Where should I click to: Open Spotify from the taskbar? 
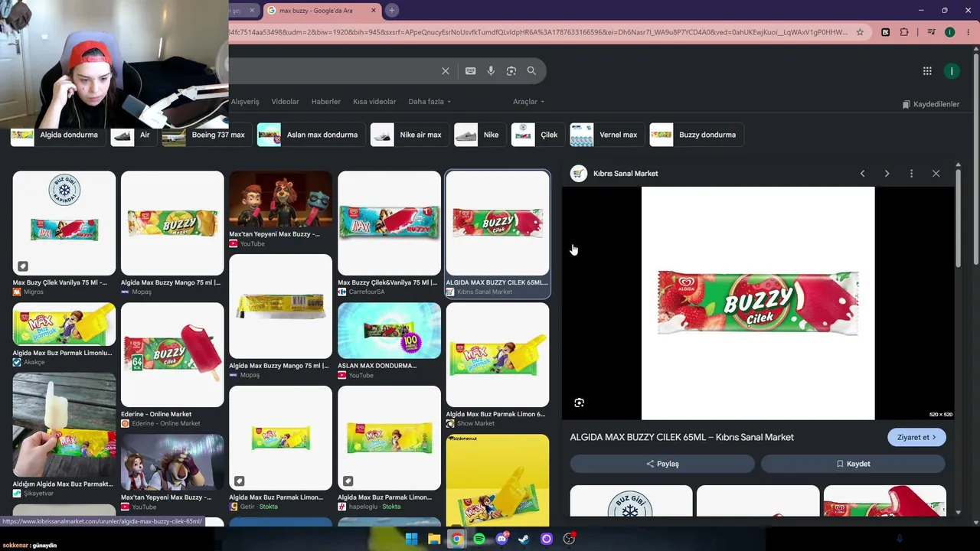(479, 539)
